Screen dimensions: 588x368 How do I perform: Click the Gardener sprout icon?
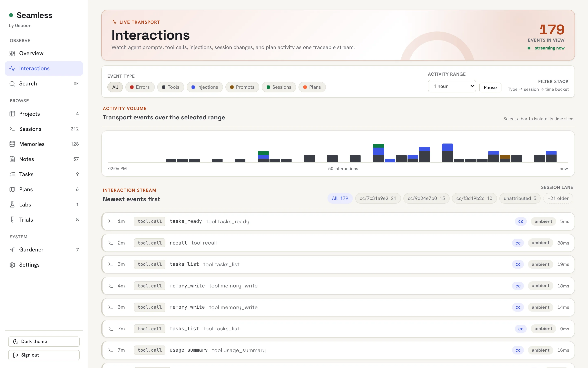click(x=12, y=249)
